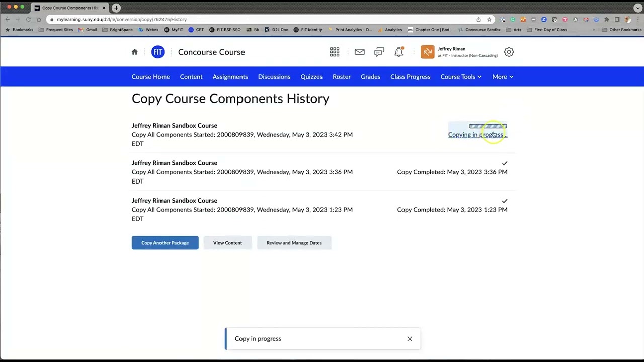
Task: Click the Copy Course Components History heading
Action: coord(230,99)
